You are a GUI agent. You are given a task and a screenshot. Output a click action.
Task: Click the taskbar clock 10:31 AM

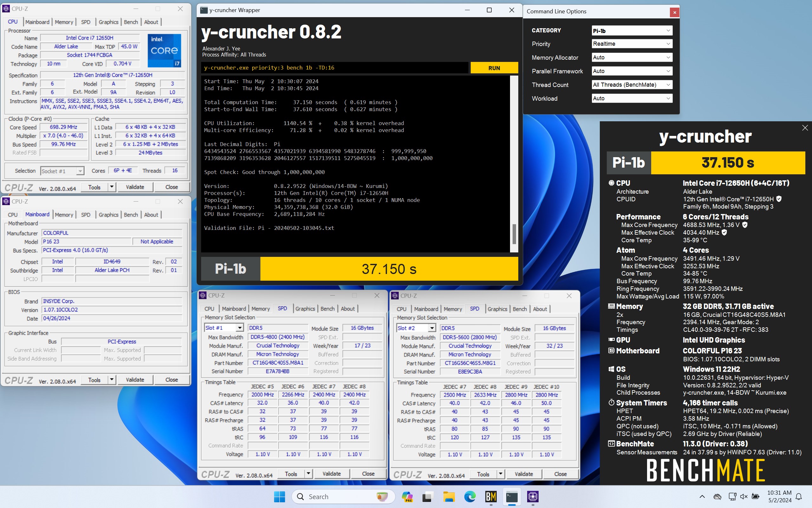point(779,493)
